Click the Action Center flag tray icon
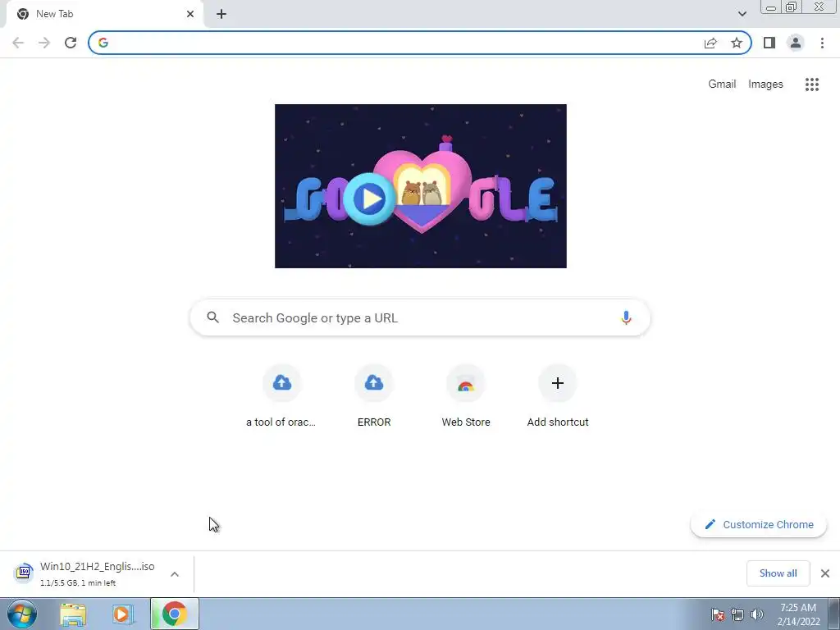 [x=717, y=614]
